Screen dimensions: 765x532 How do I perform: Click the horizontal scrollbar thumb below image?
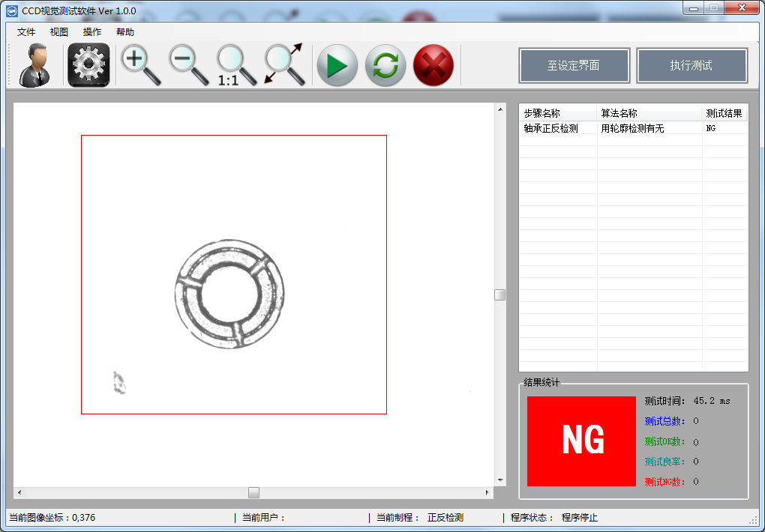tap(254, 492)
